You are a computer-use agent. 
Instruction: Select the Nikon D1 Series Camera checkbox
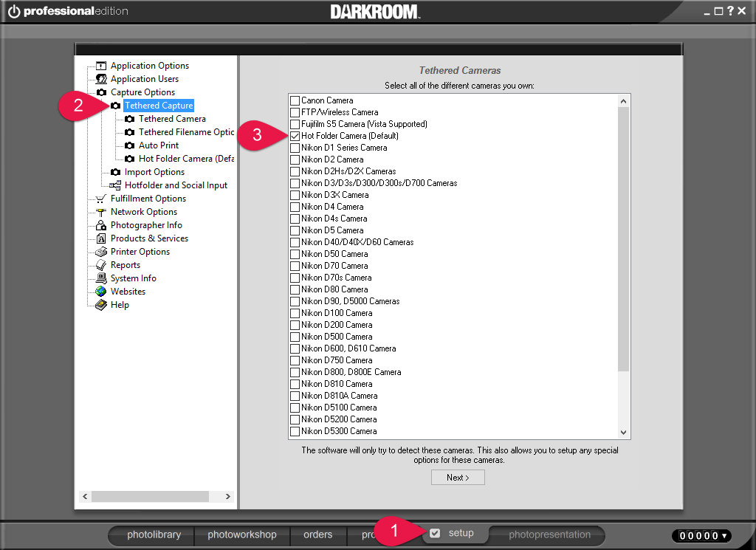point(295,148)
